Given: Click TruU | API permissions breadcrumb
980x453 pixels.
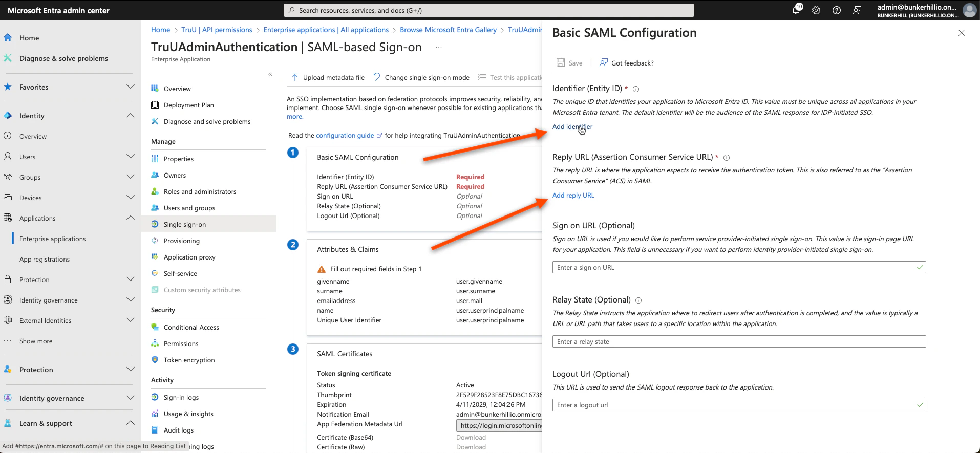Looking at the screenshot, I should pos(217,30).
